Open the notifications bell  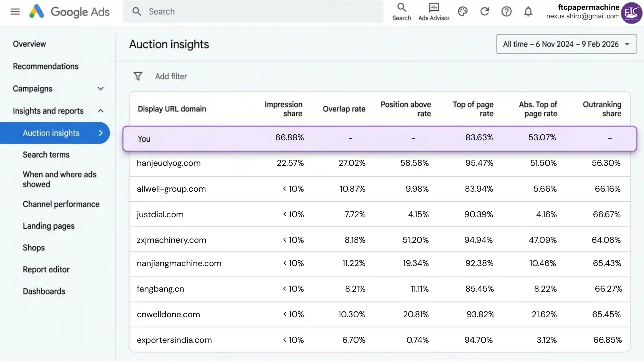point(528,12)
